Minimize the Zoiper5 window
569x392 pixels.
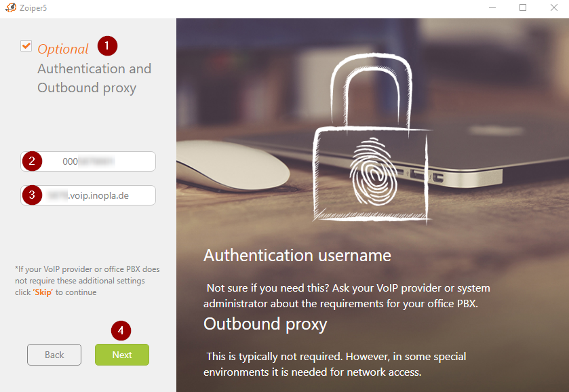tap(492, 7)
